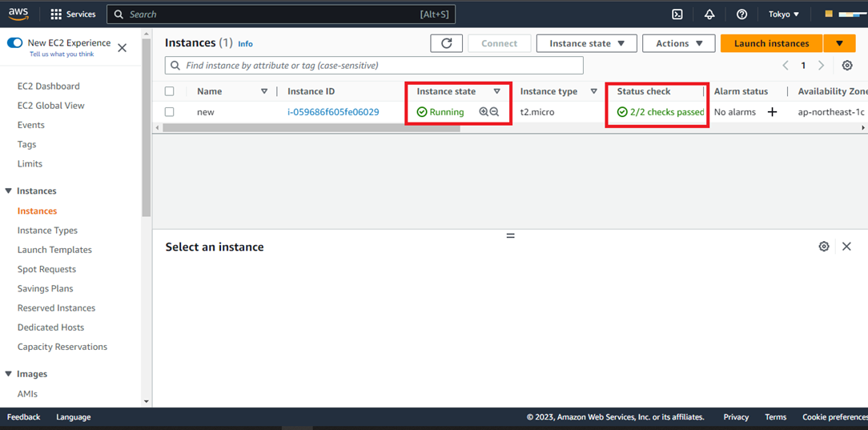Tick the select-all instances checkbox
The width and height of the screenshot is (868, 430).
[x=170, y=91]
